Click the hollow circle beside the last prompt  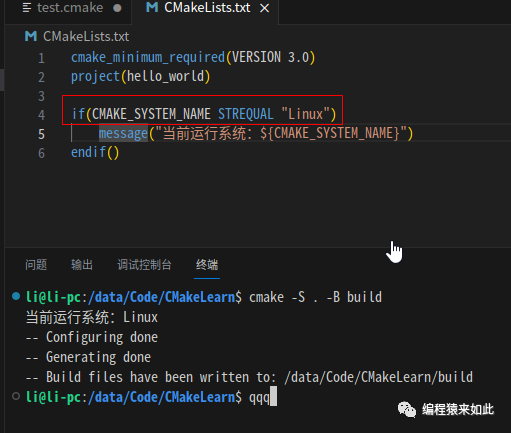[x=16, y=396]
